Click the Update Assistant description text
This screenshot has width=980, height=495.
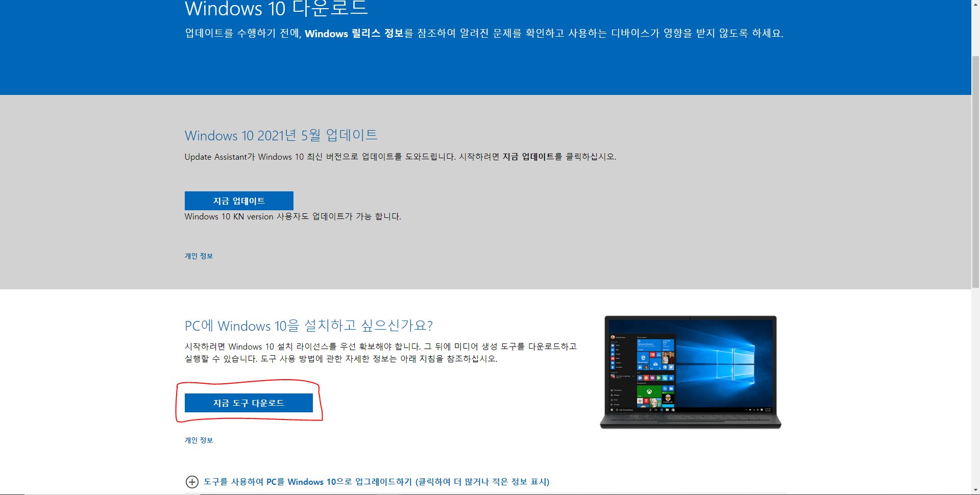tap(400, 157)
